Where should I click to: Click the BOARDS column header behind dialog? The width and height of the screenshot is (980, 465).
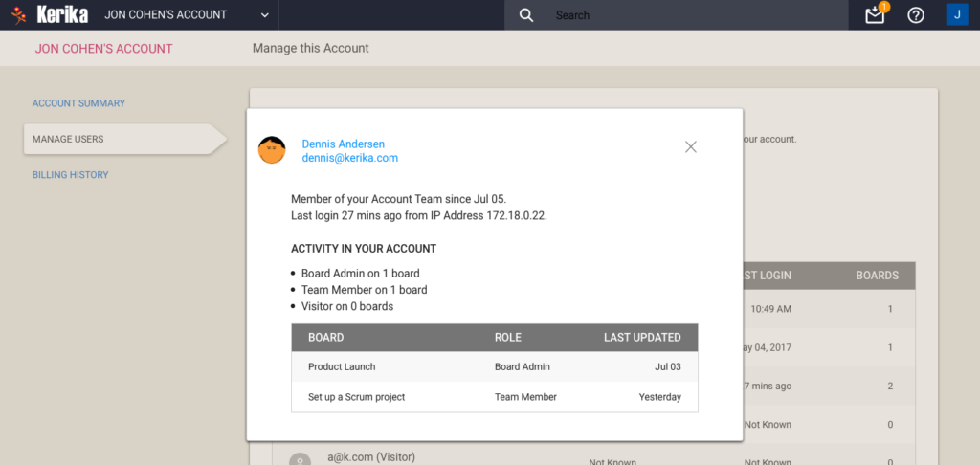[x=877, y=275]
